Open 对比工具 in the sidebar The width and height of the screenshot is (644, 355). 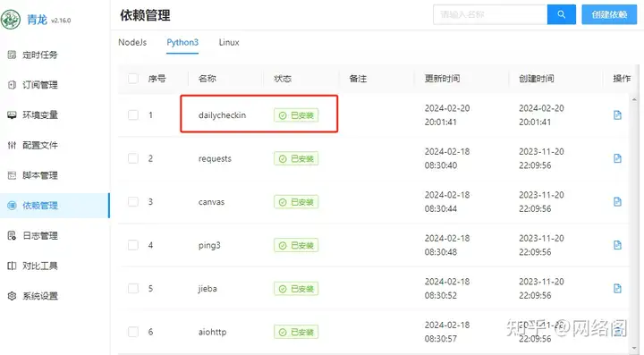pos(32,266)
